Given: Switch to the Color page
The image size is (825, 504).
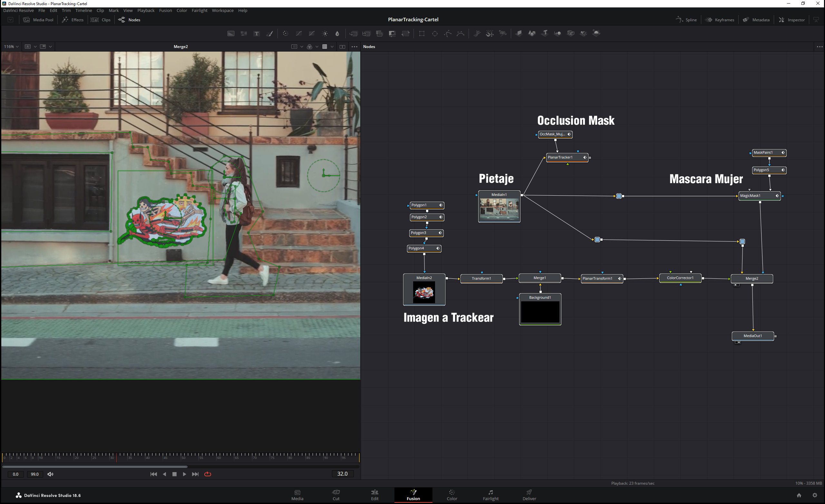Looking at the screenshot, I should [x=452, y=495].
